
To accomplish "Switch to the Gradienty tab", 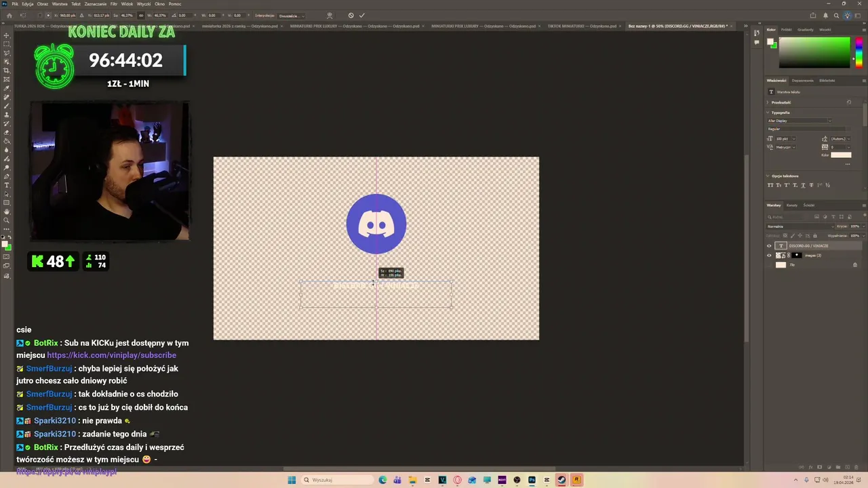I will pyautogui.click(x=806, y=30).
